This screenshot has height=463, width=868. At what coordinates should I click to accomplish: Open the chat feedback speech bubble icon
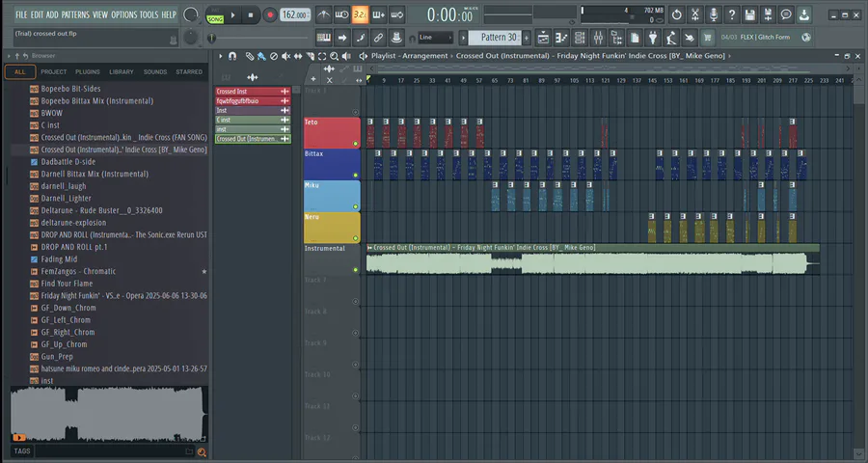click(786, 15)
